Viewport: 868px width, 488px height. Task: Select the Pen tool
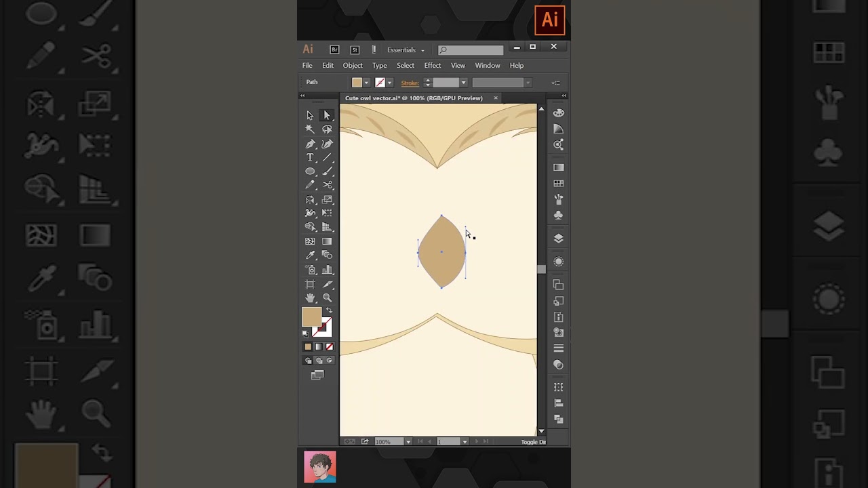click(310, 144)
